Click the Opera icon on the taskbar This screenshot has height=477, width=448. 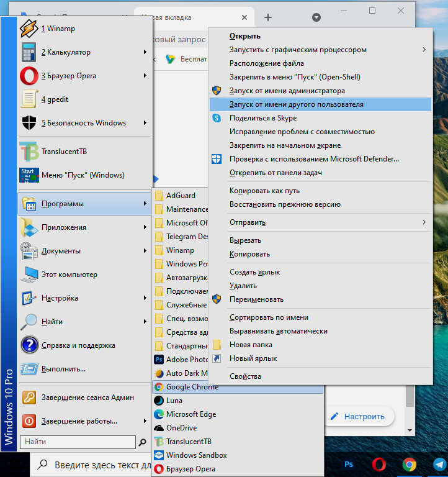coord(379,465)
